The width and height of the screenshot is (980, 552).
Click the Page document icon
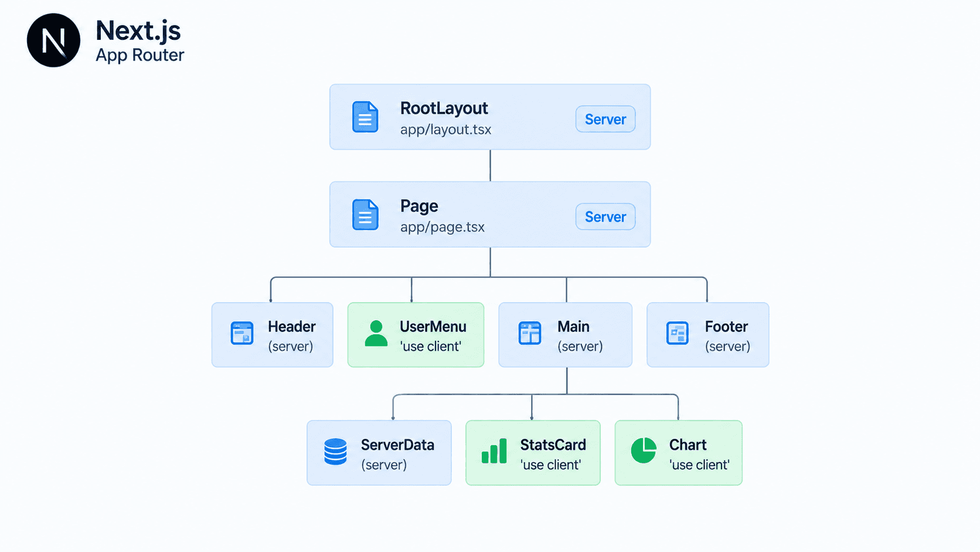point(365,214)
